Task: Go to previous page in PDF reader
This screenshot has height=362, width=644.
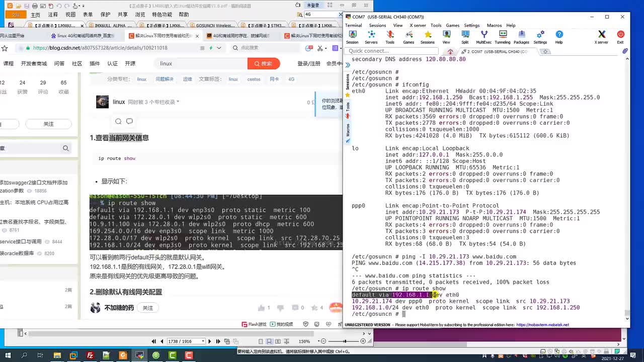Action: (162, 341)
